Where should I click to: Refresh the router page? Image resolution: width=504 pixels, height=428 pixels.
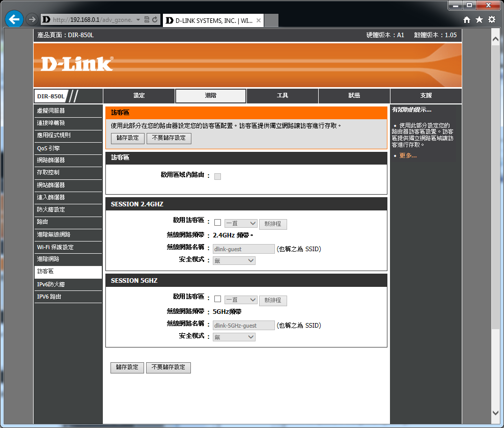point(154,20)
